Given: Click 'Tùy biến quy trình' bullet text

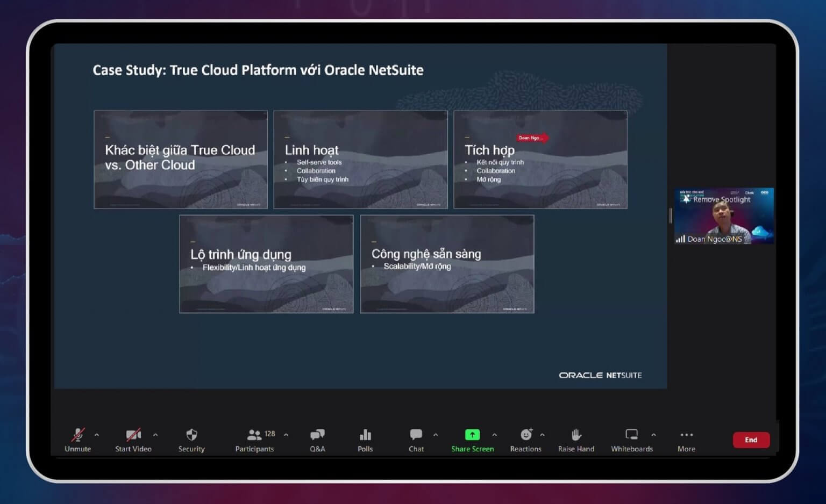Looking at the screenshot, I should pos(323,179).
